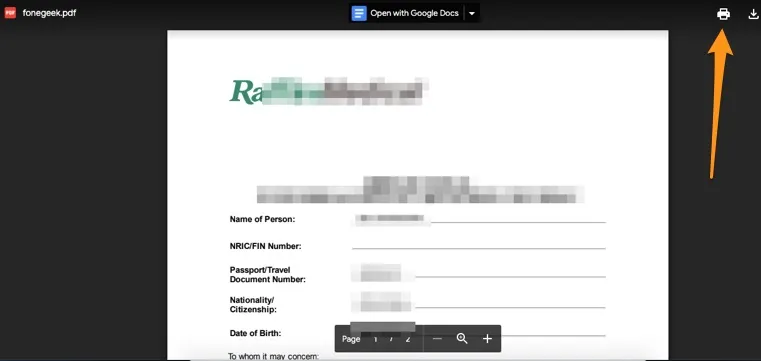This screenshot has height=361, width=761.
Task: Click the Page label in zoom toolbar
Action: coord(351,339)
